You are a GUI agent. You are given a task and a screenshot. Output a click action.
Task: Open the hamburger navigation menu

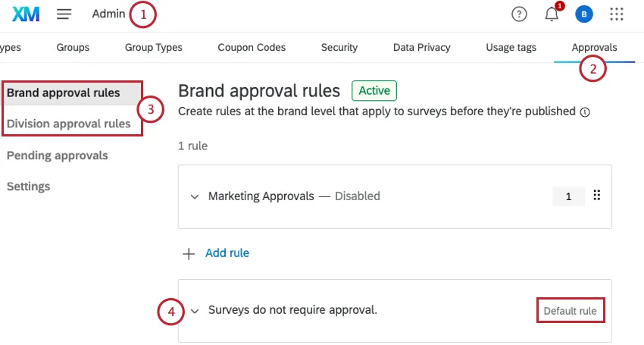(64, 14)
